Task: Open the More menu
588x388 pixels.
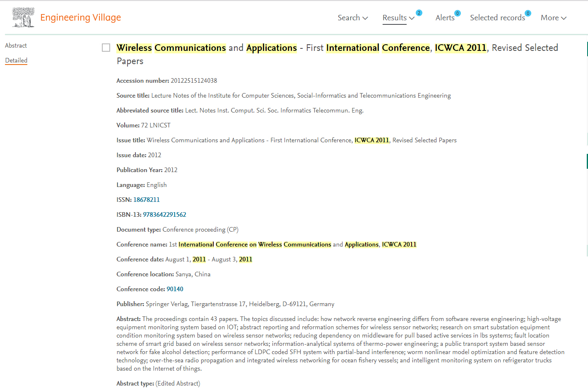Action: (553, 18)
